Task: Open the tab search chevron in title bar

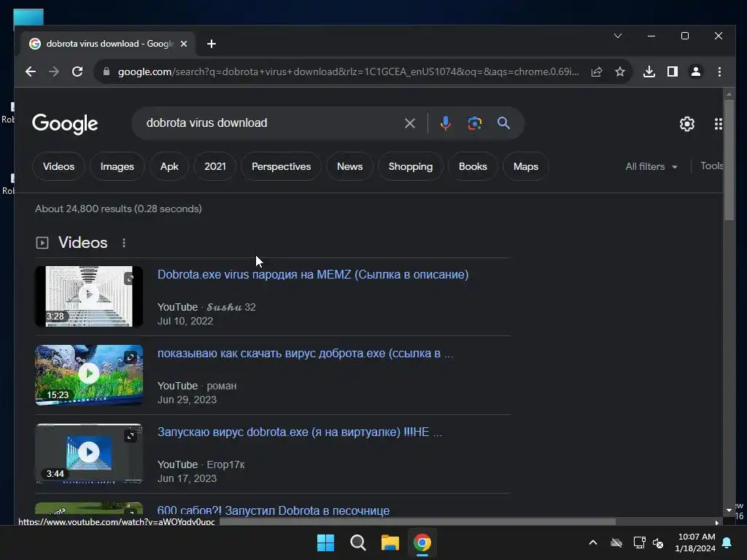Action: pos(618,36)
